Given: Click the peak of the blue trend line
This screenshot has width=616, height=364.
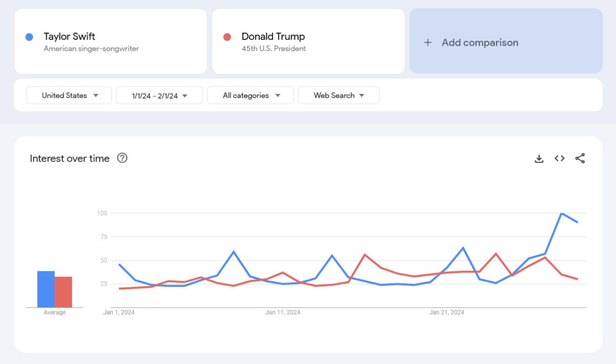Looking at the screenshot, I should click(562, 214).
